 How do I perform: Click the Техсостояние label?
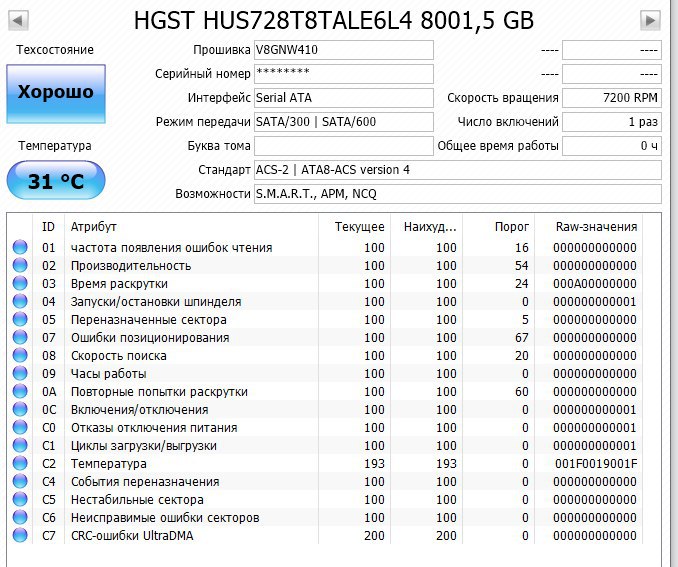[x=55, y=50]
